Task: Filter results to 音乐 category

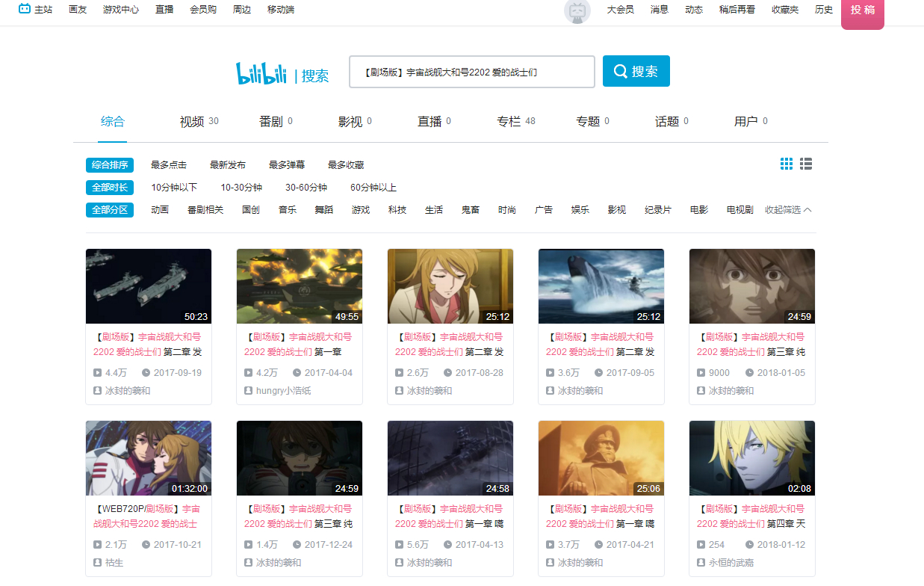Action: click(x=288, y=210)
